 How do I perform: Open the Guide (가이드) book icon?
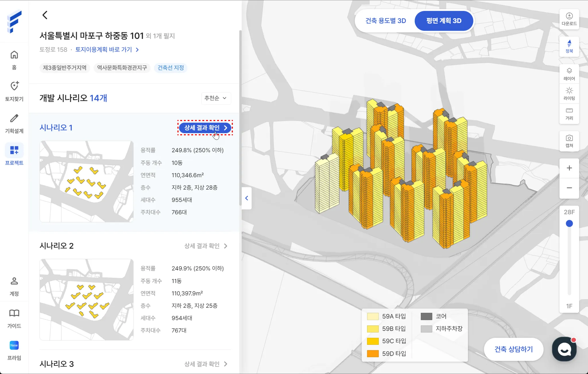coord(14,318)
